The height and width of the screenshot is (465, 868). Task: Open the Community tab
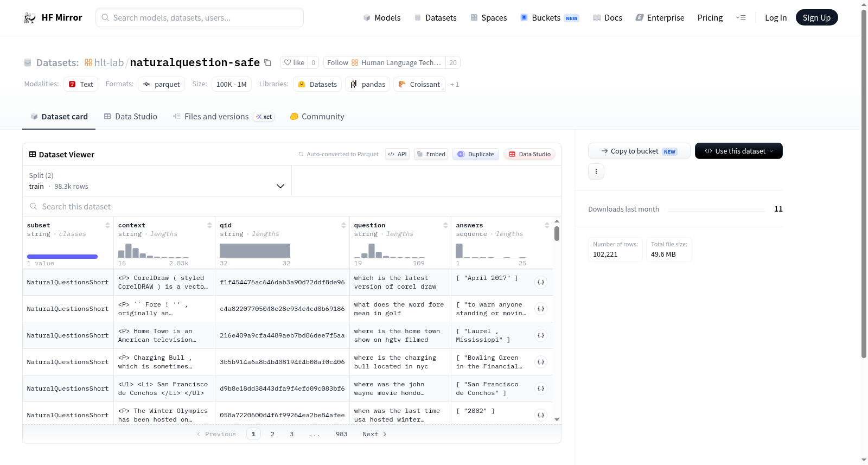point(317,116)
